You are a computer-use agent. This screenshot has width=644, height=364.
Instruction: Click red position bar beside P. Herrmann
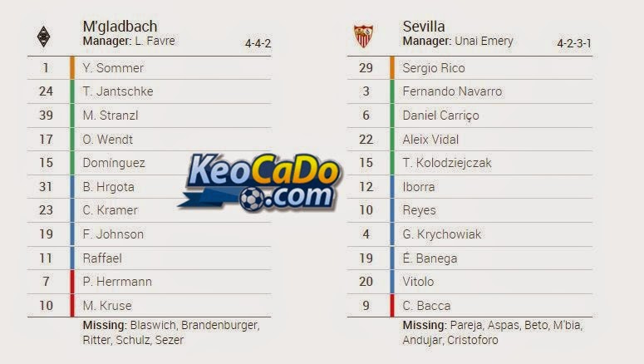pyautogui.click(x=72, y=282)
